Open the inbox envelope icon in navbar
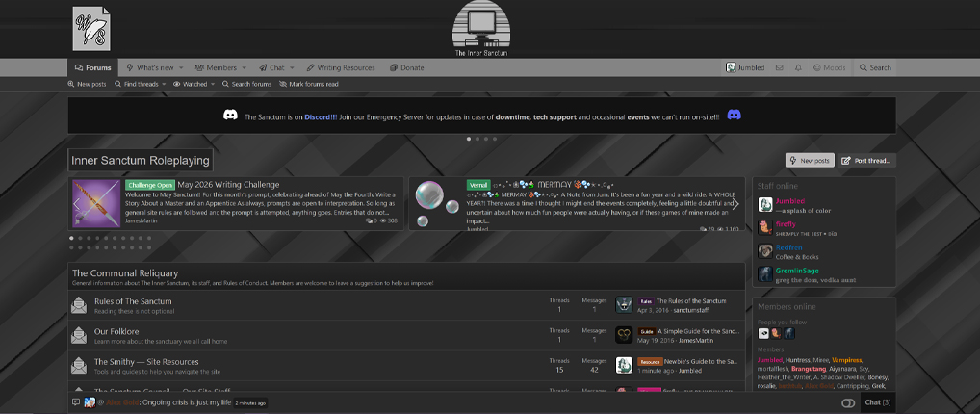980x414 pixels. click(780, 67)
